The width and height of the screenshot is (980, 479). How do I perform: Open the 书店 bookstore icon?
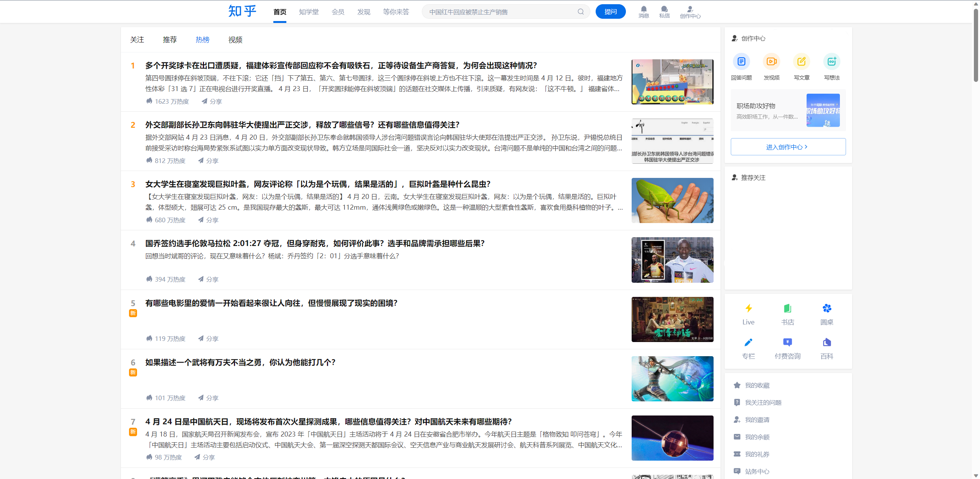[x=787, y=308]
